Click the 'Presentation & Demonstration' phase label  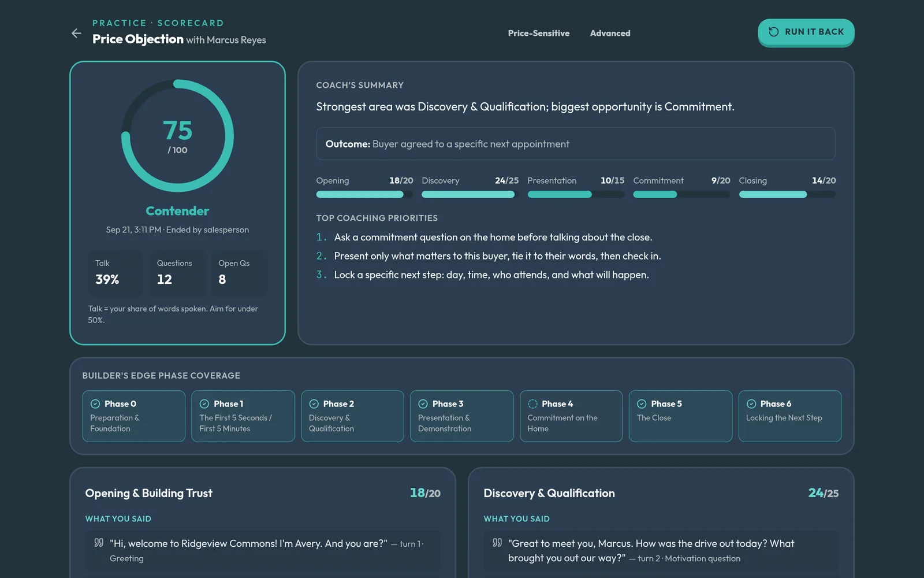445,423
